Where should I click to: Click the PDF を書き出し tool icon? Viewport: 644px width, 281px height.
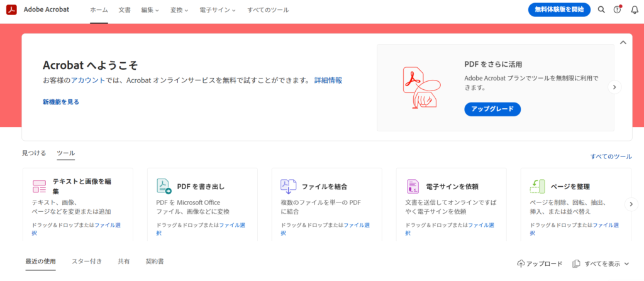164,186
